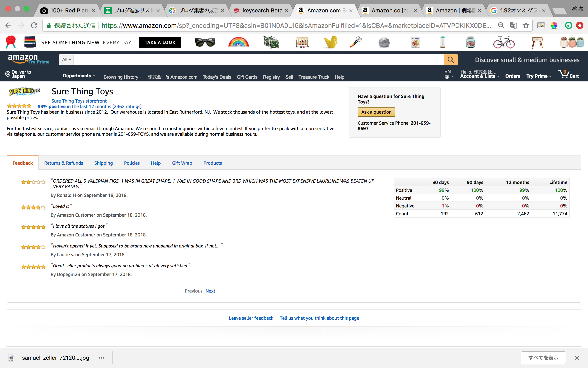Click the wooden stool thumbnail

pyautogui.click(x=537, y=43)
